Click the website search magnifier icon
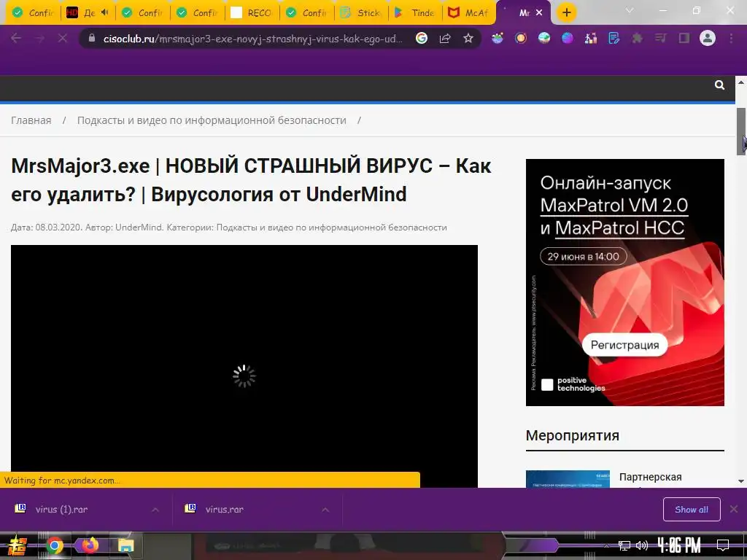This screenshot has height=560, width=747. (719, 85)
